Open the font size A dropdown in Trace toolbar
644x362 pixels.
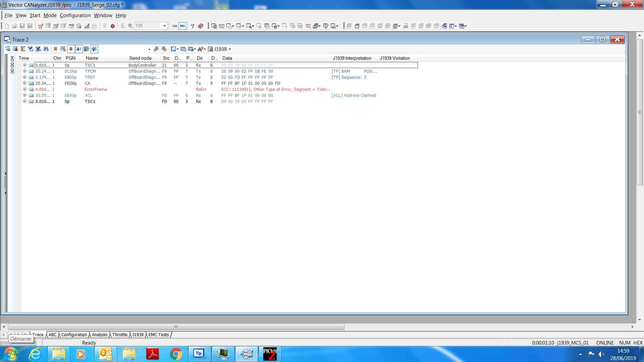(202, 49)
